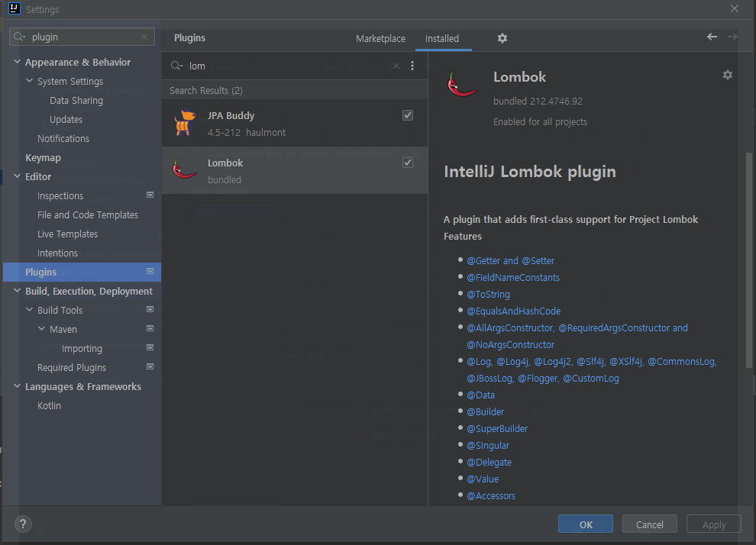Collapse Build Tools node
The width and height of the screenshot is (756, 545).
pos(30,309)
